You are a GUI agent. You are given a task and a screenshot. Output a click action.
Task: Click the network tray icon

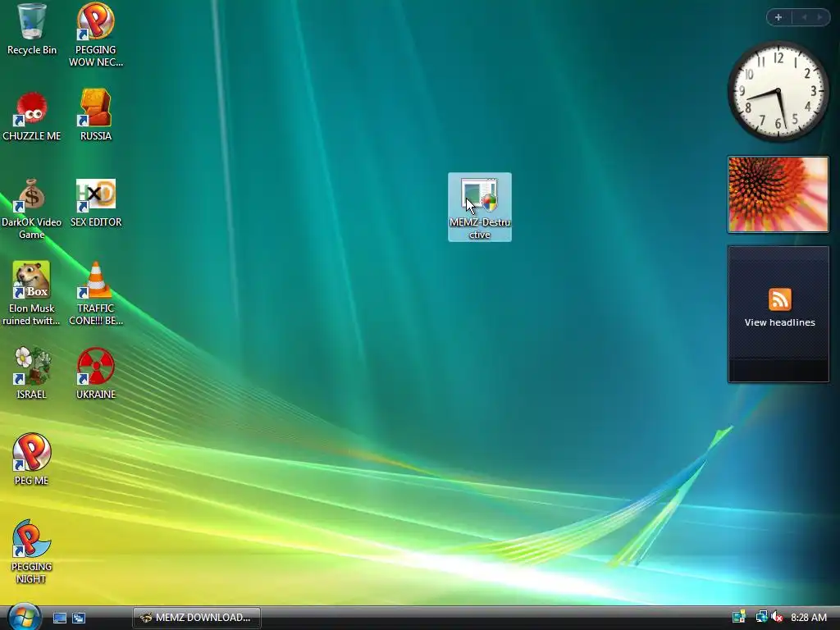761,617
